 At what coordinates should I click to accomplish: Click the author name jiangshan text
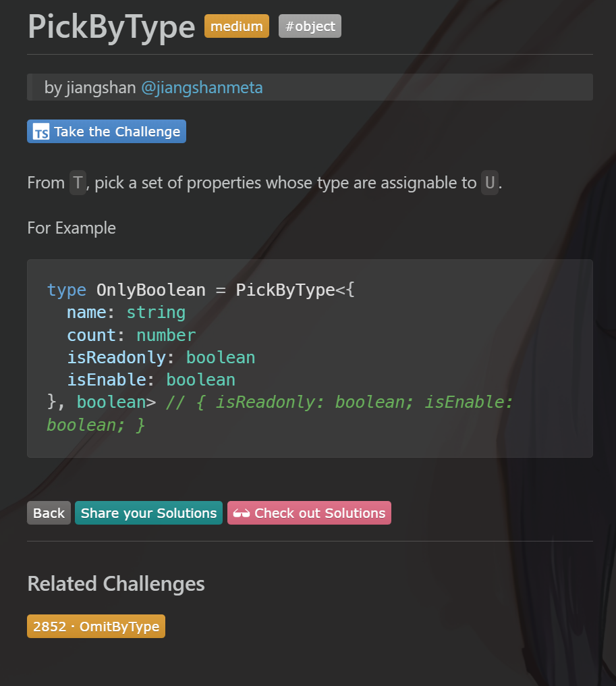(101, 88)
